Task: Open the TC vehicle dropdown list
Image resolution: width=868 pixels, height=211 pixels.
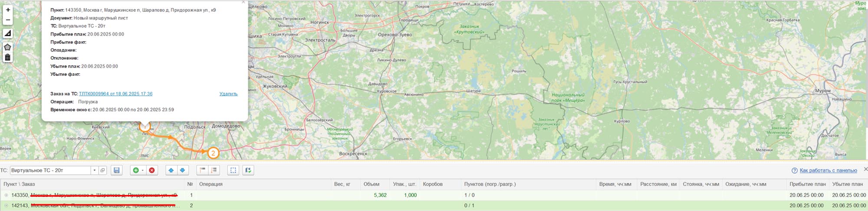Action: tap(94, 170)
